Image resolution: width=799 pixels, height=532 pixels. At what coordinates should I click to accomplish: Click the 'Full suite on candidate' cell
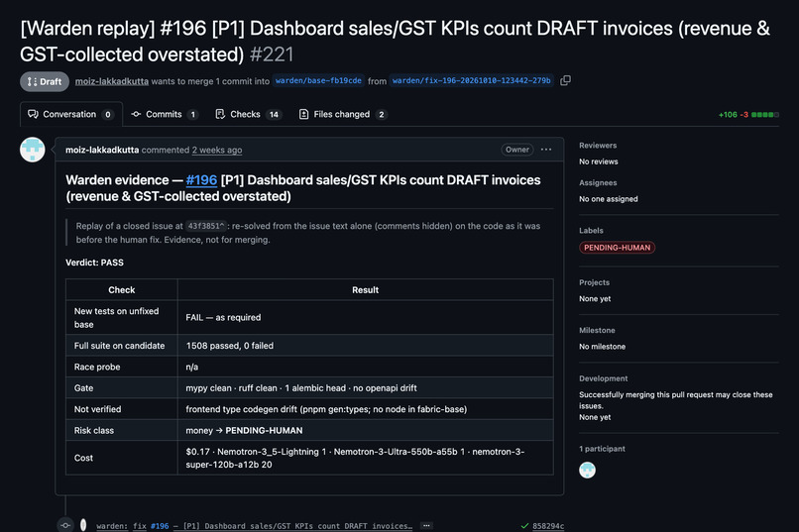[122, 345]
